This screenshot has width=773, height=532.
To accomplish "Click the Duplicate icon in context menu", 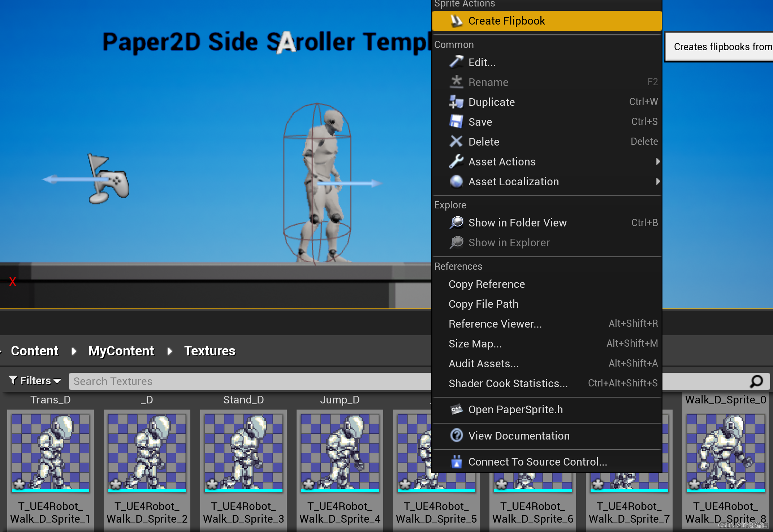I will coord(456,102).
